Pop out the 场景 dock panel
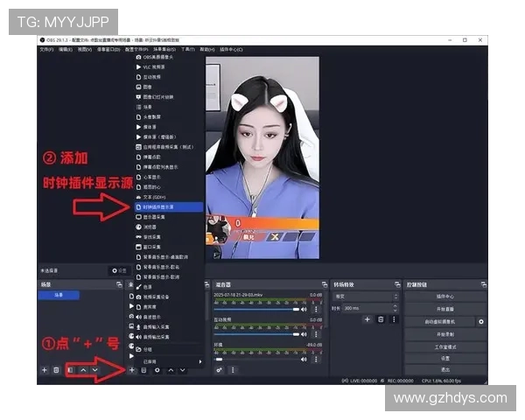The image size is (525, 420). [119, 284]
